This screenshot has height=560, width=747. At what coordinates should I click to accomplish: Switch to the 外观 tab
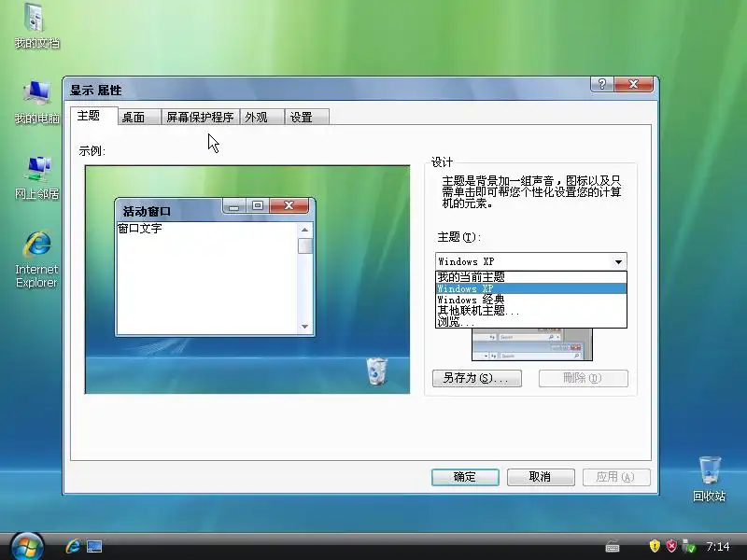261,118
